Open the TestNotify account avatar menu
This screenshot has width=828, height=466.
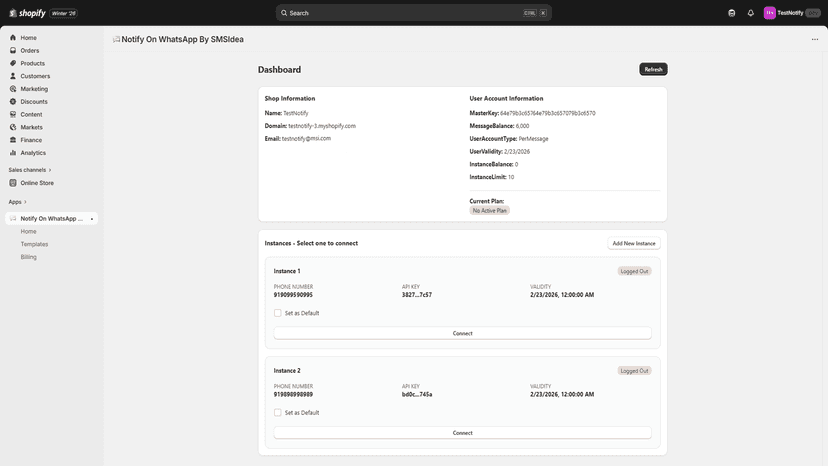pos(769,13)
